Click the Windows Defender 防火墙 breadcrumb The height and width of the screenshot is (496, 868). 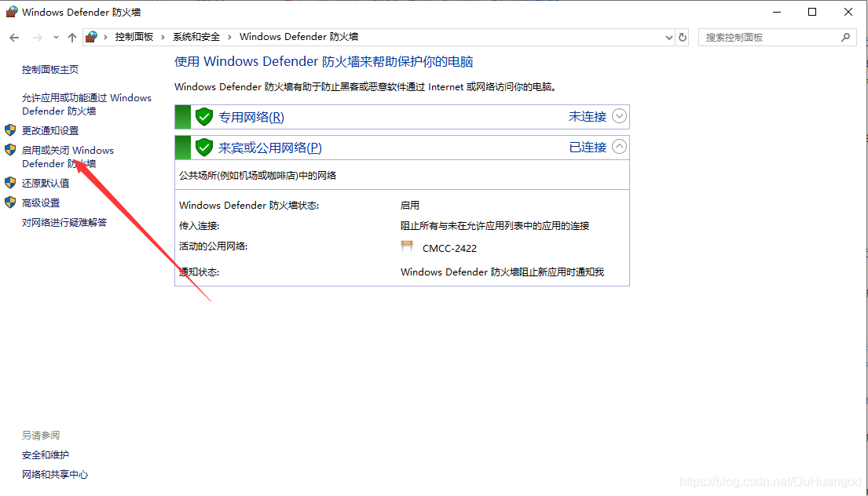click(x=299, y=37)
